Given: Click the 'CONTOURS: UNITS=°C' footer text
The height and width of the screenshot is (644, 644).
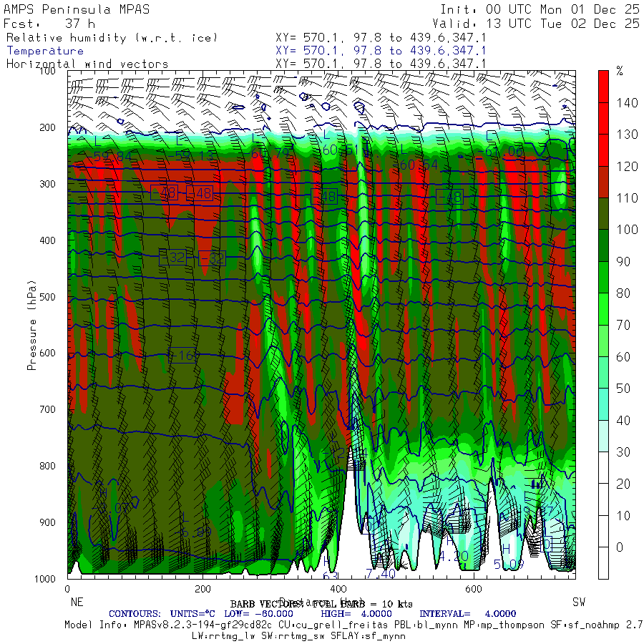Looking at the screenshot, I should (162, 614).
